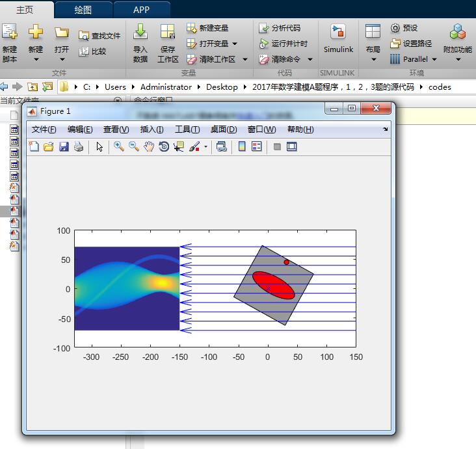Image resolution: width=476 pixels, height=449 pixels.
Task: Toggle the Zoom In tool in Figure toolbar
Action: click(x=119, y=146)
